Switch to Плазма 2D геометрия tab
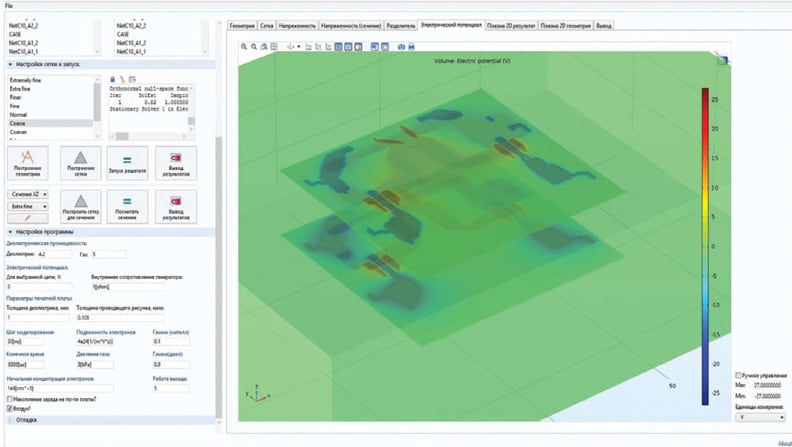Screen dimensions: 792x447 point(565,26)
